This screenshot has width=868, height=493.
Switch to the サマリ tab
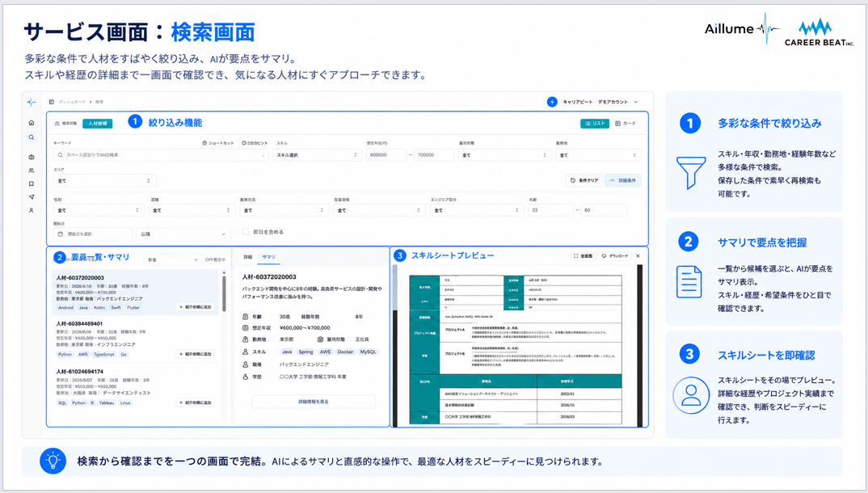268,257
